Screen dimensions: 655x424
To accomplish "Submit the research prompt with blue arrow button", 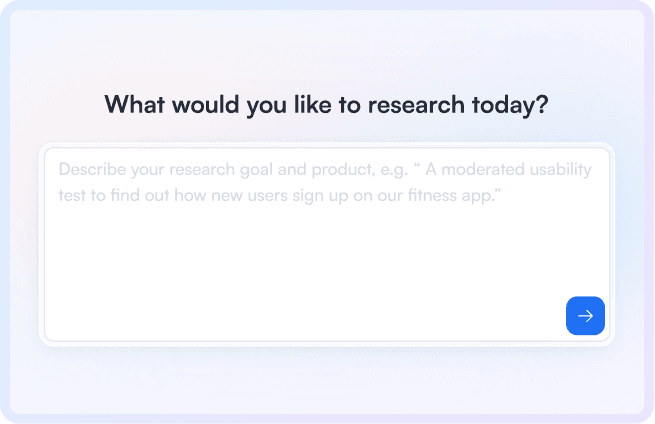I will click(585, 316).
